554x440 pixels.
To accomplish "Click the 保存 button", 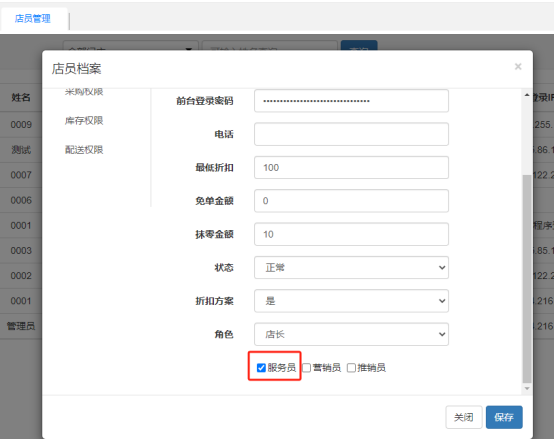I will click(x=504, y=417).
